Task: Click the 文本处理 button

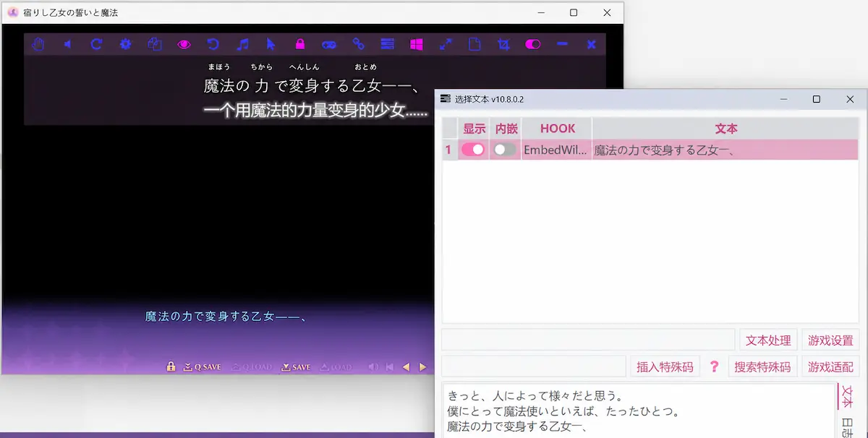Action: (x=768, y=340)
